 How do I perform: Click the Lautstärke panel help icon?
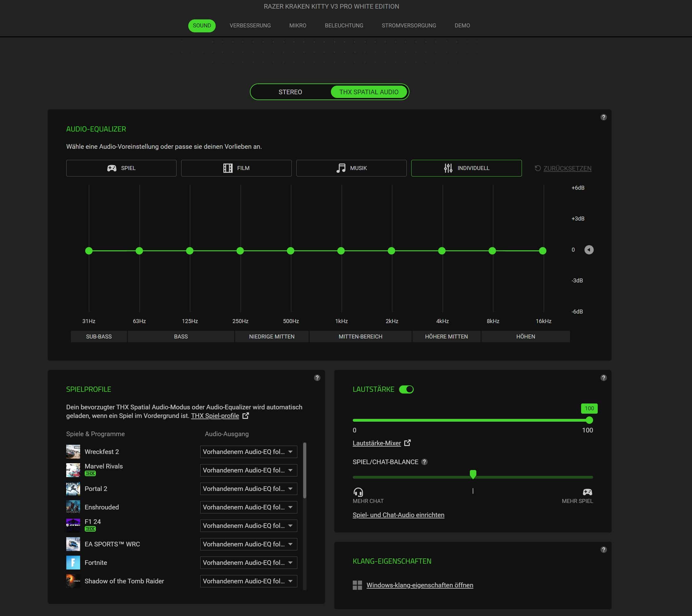[x=603, y=378]
